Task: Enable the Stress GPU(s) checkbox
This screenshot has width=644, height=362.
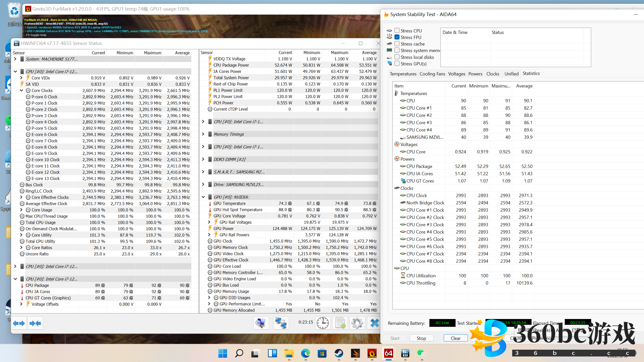Action: (x=397, y=64)
